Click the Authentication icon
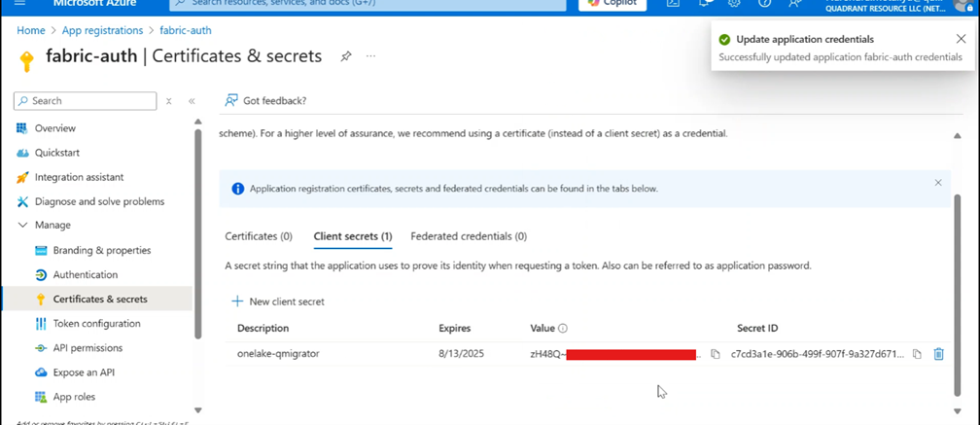980x425 pixels. pos(41,275)
